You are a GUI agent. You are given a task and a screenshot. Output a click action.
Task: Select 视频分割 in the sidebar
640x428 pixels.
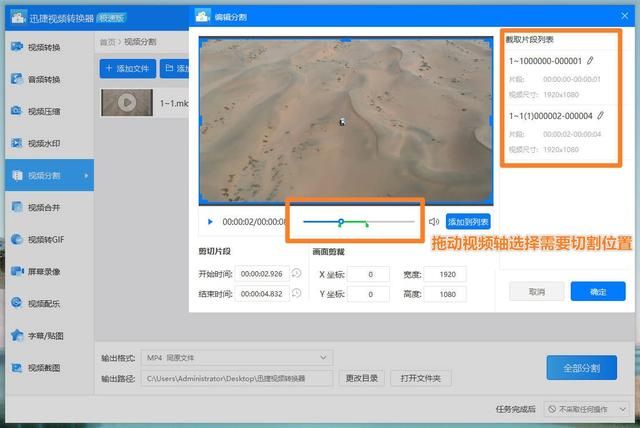pyautogui.click(x=49, y=175)
